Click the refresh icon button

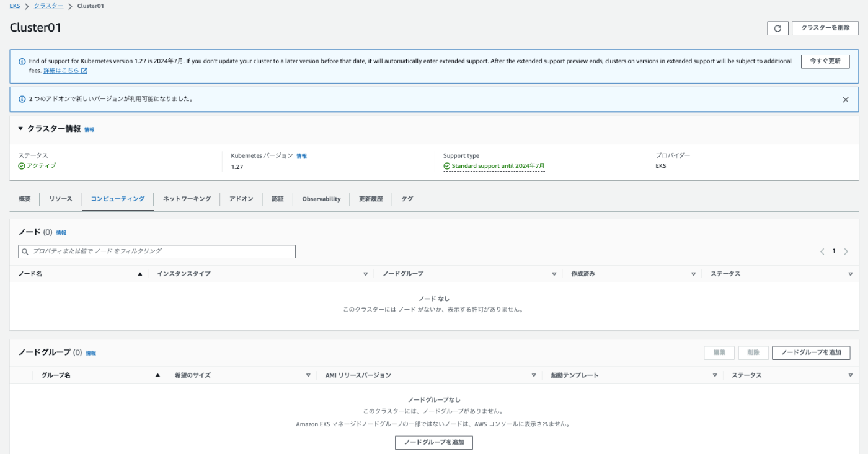click(x=777, y=28)
